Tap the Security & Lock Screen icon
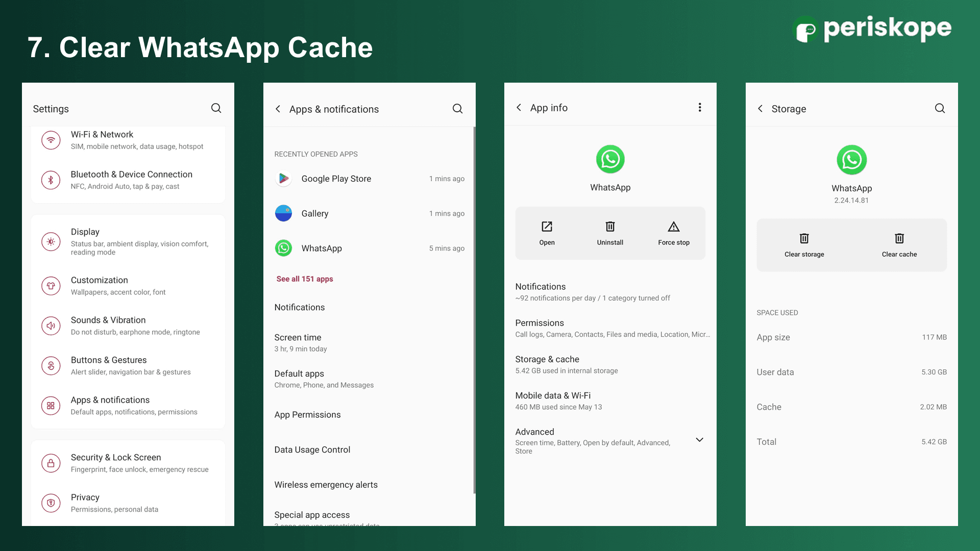This screenshot has width=980, height=551. (51, 463)
